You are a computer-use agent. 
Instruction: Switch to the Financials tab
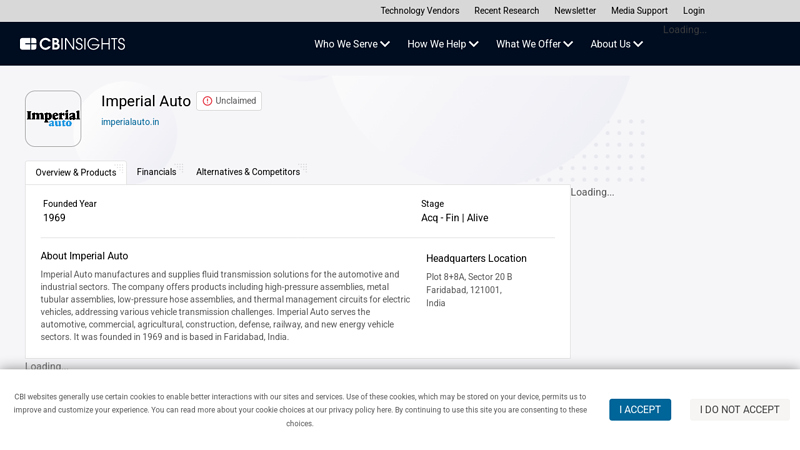156,172
